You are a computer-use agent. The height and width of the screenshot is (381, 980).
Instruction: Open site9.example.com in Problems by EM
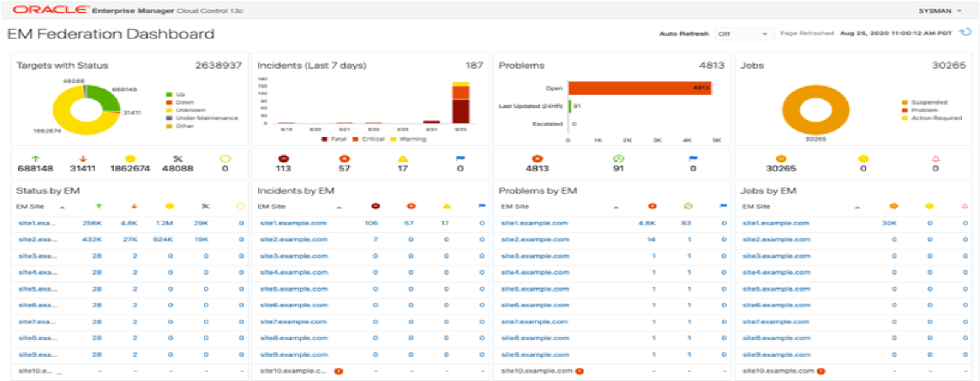tap(535, 354)
